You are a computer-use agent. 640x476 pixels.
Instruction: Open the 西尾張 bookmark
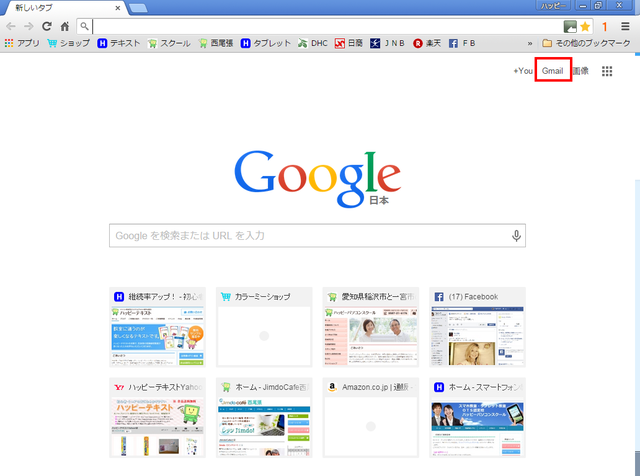pyautogui.click(x=216, y=43)
